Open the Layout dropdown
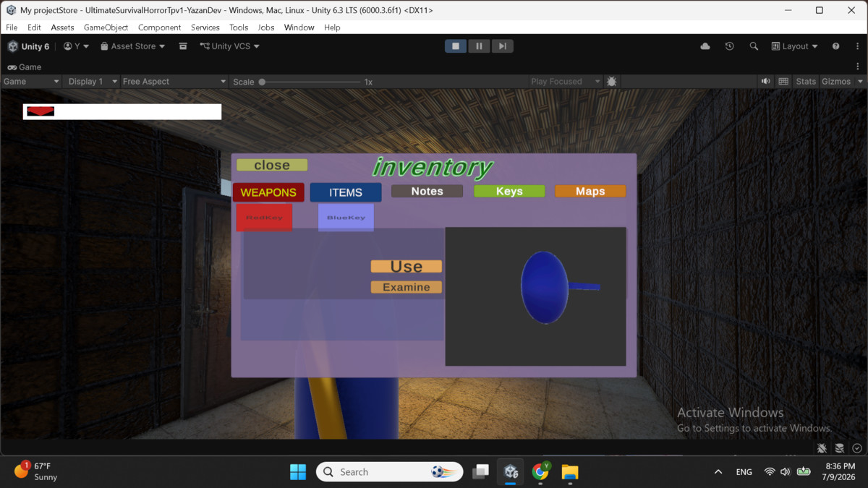The height and width of the screenshot is (488, 868). [794, 46]
